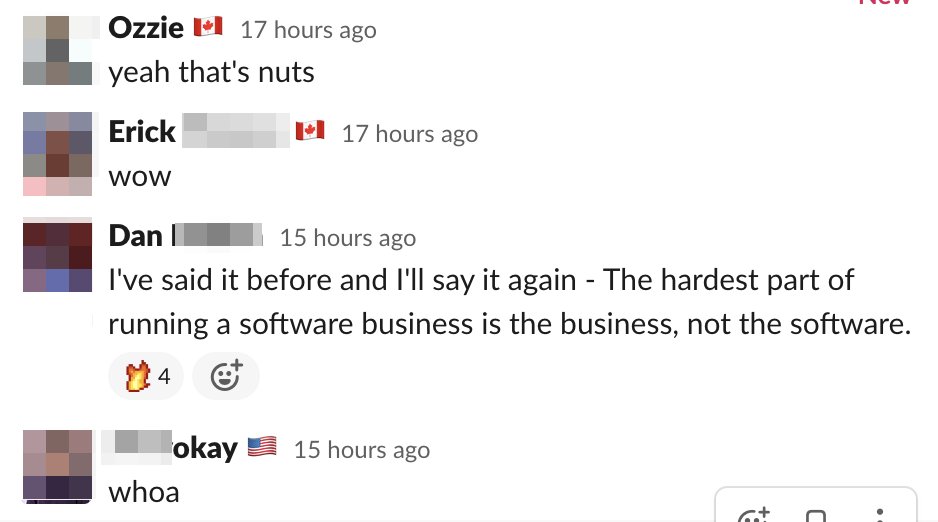Click Dan's avatar image
The height and width of the screenshot is (522, 938).
58,257
